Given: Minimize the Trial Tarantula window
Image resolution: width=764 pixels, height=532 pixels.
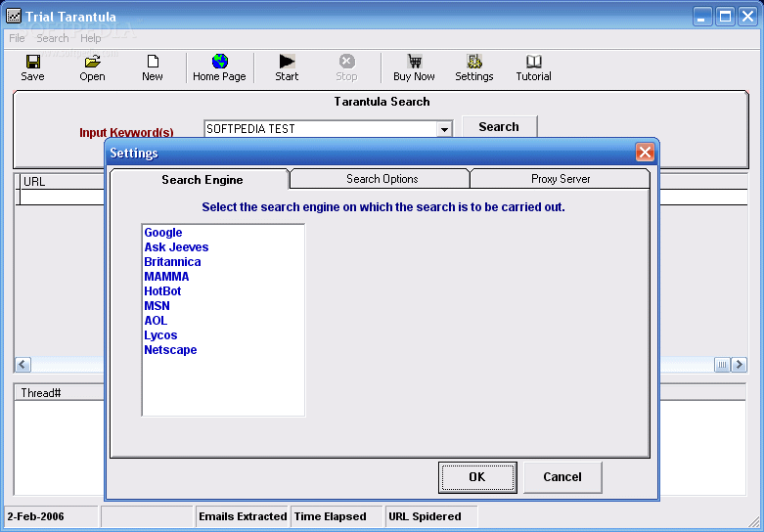Looking at the screenshot, I should coord(702,17).
